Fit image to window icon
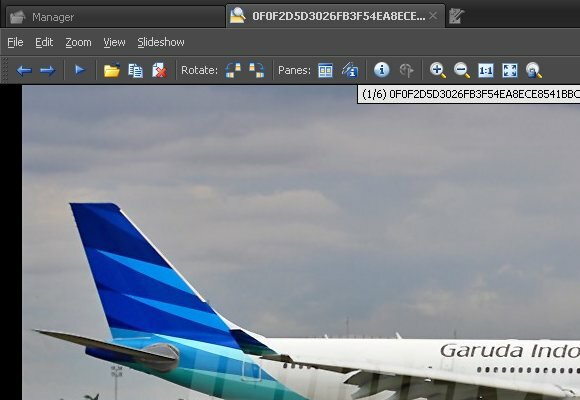Viewport: 580px width, 400px height. (x=510, y=70)
